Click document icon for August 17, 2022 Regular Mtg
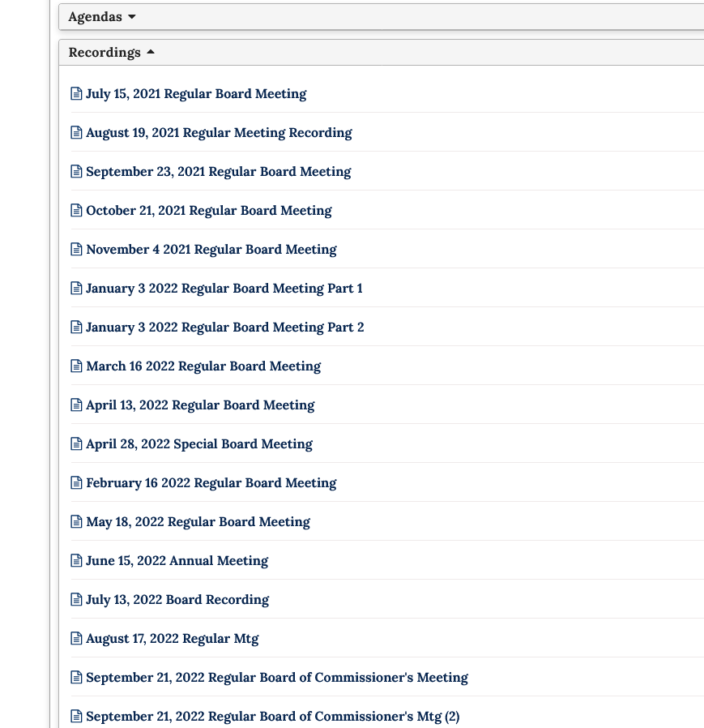This screenshot has height=728, width=704. pyautogui.click(x=76, y=639)
